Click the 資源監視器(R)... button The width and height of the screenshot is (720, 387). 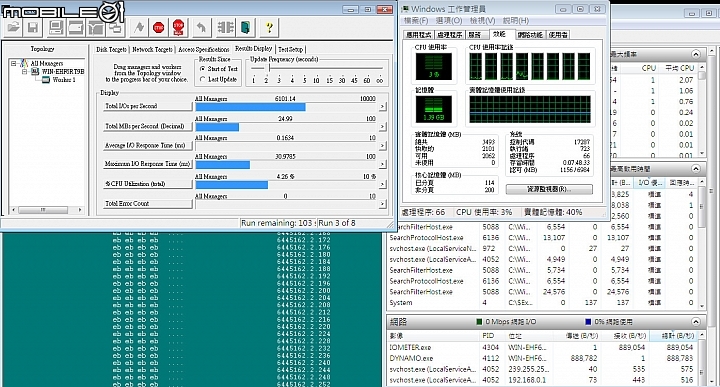click(549, 189)
